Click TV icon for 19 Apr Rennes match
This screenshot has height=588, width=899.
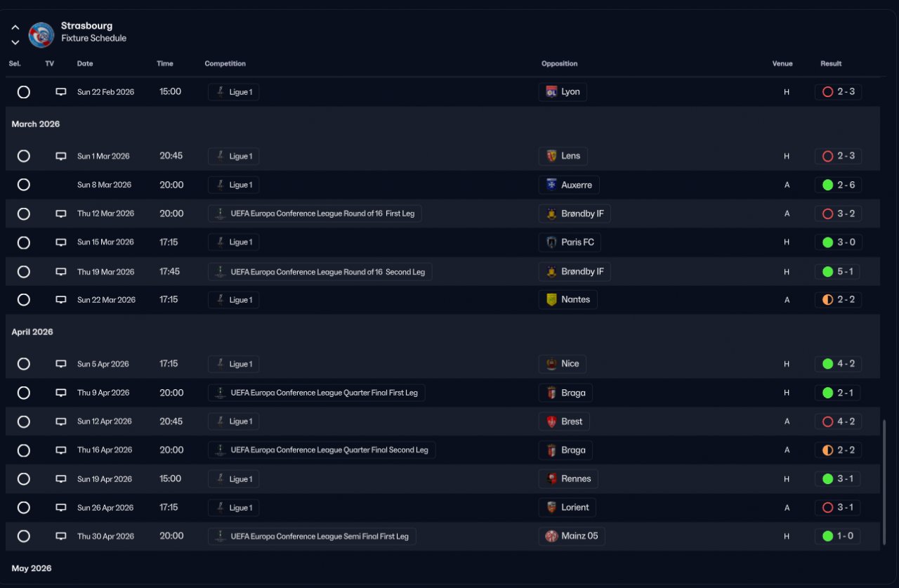pyautogui.click(x=61, y=479)
